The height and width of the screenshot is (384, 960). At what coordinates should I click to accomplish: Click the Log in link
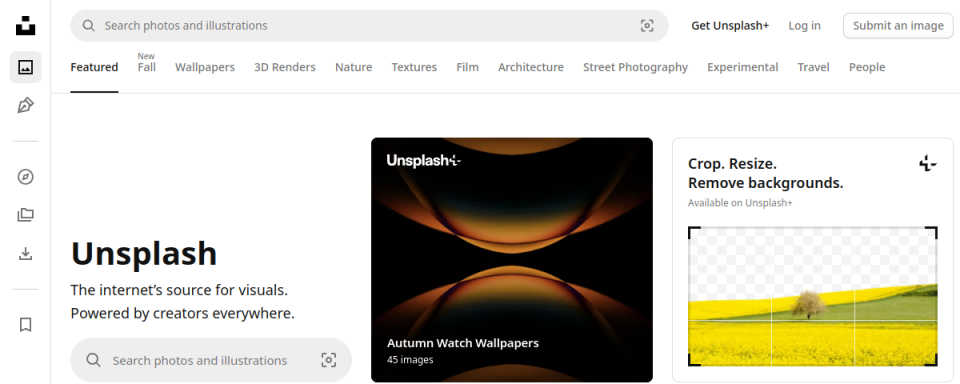(804, 26)
